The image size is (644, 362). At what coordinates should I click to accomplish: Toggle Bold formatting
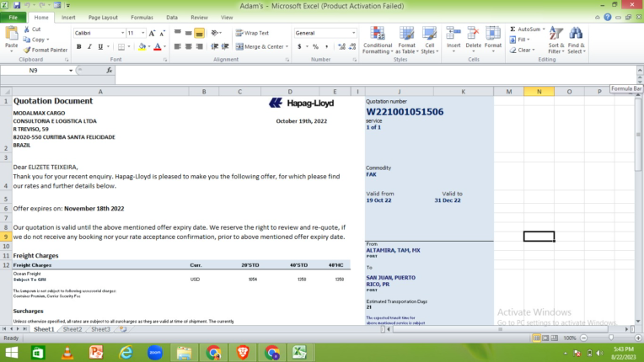click(79, 47)
